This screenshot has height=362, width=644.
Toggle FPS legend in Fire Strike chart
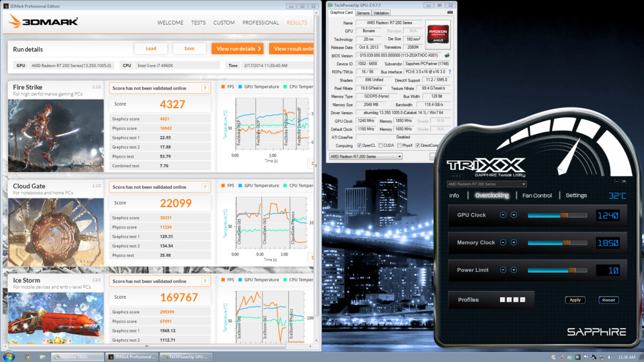tap(228, 87)
